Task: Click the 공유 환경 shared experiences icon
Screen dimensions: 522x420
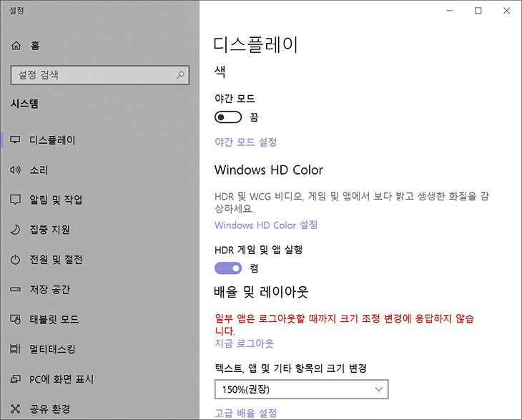Action: point(15,409)
